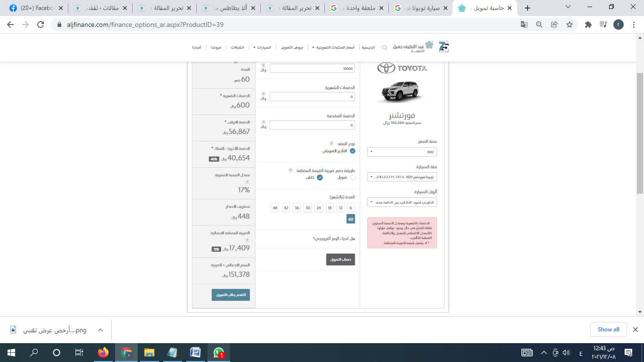
Task: Select 24 months duration
Action: tap(319, 208)
